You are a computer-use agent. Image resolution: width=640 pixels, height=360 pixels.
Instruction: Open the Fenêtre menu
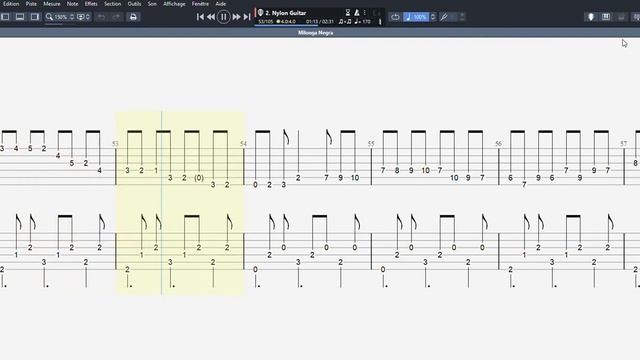(200, 4)
